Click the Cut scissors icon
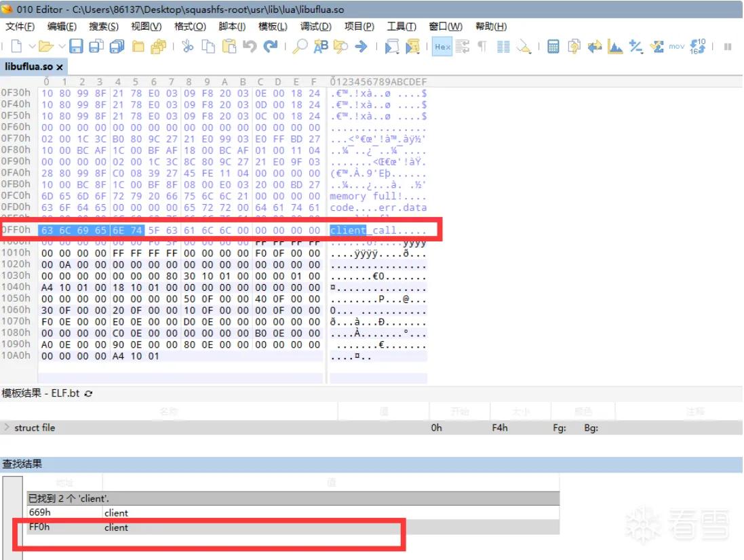This screenshot has height=560, width=744. 188,46
